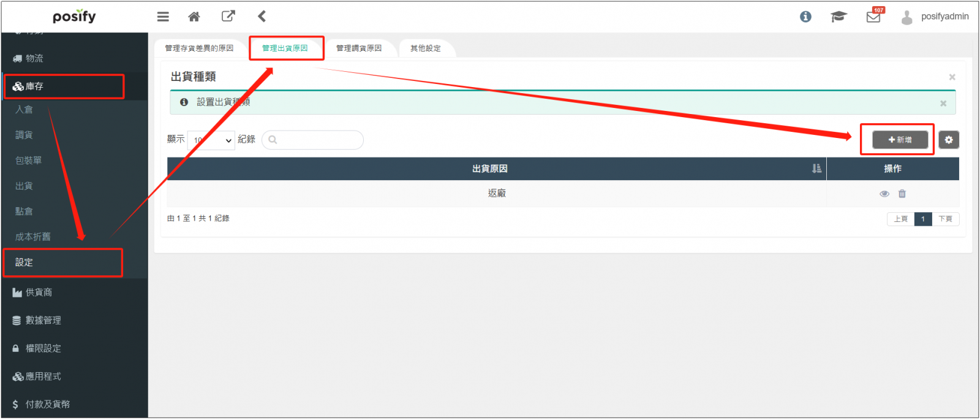Click the back chevron arrow icon
The image size is (980, 420).
pos(262,17)
